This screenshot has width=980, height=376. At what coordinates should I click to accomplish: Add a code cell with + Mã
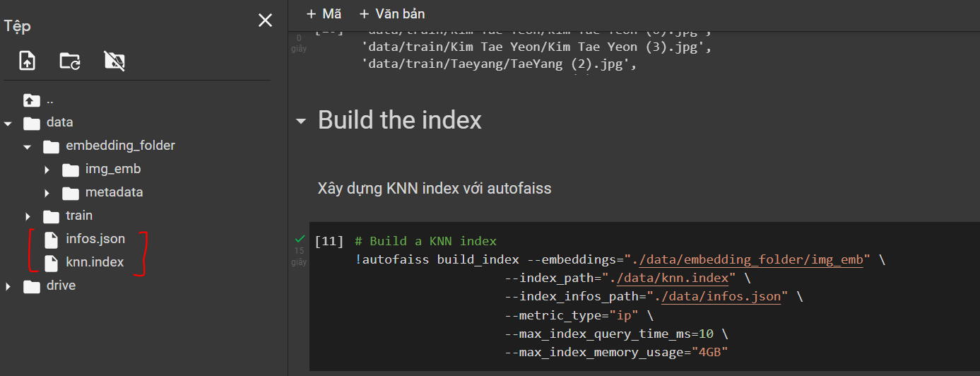(x=324, y=13)
